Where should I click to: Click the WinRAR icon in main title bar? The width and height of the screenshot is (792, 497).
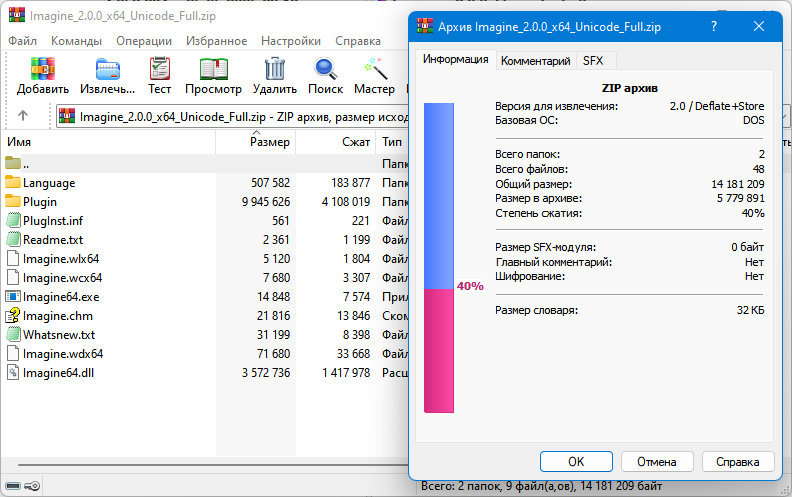pos(17,14)
